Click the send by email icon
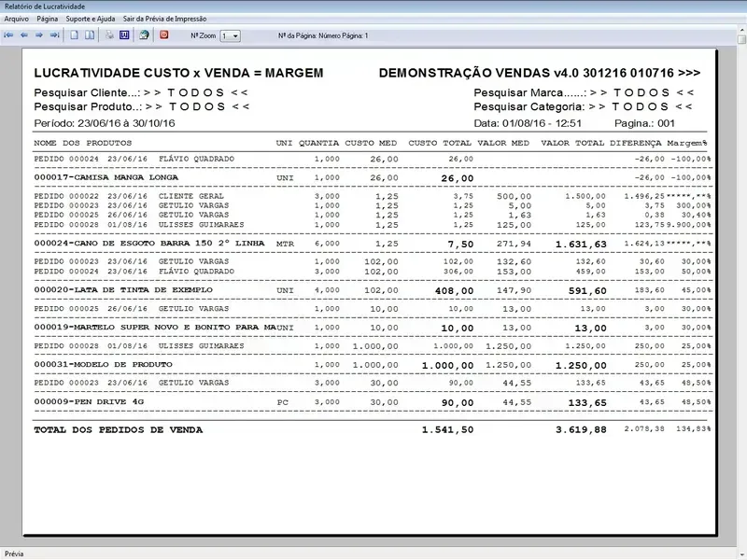Screen dimensions: 747x560 [x=144, y=35]
